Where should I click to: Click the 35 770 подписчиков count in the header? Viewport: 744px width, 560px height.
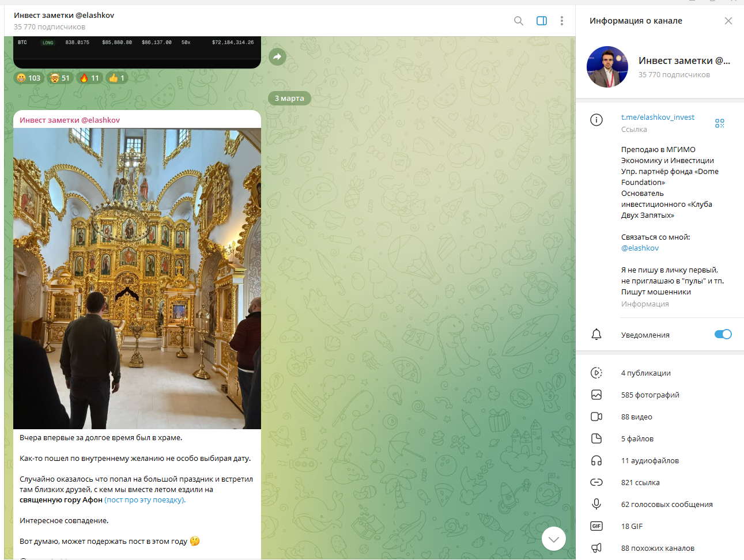(x=50, y=27)
